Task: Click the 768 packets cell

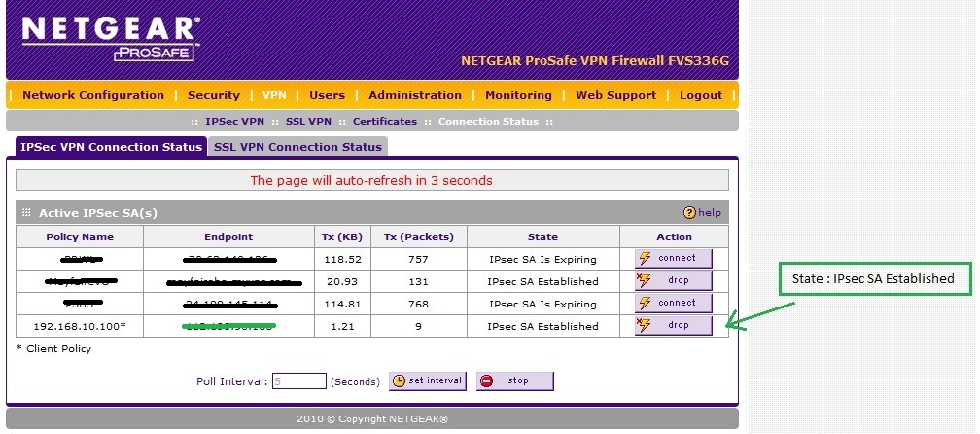Action: (x=419, y=304)
